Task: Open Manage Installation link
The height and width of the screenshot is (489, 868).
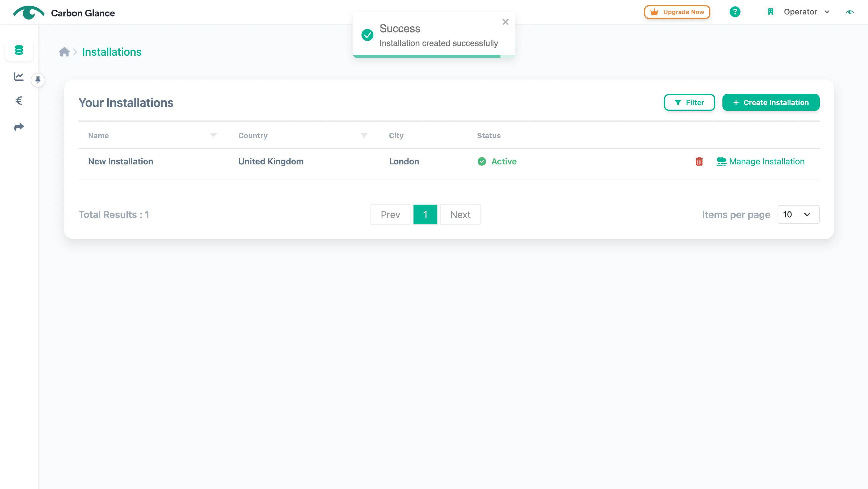Action: click(760, 161)
